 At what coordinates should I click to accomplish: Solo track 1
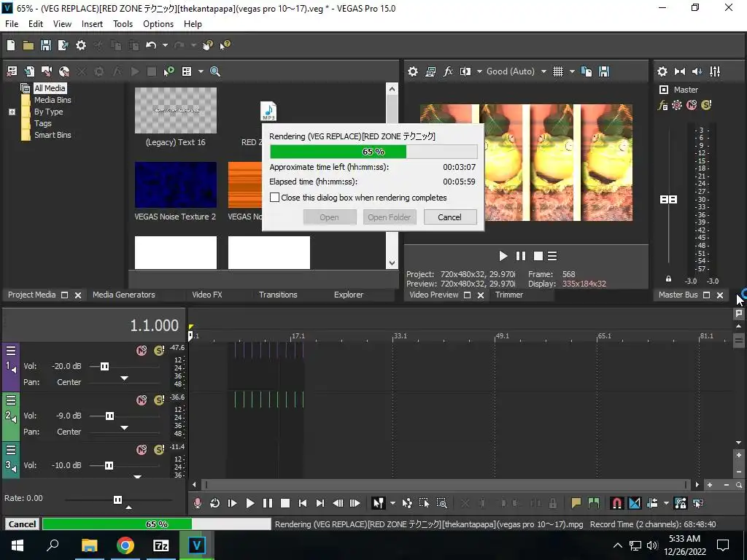coord(159,351)
